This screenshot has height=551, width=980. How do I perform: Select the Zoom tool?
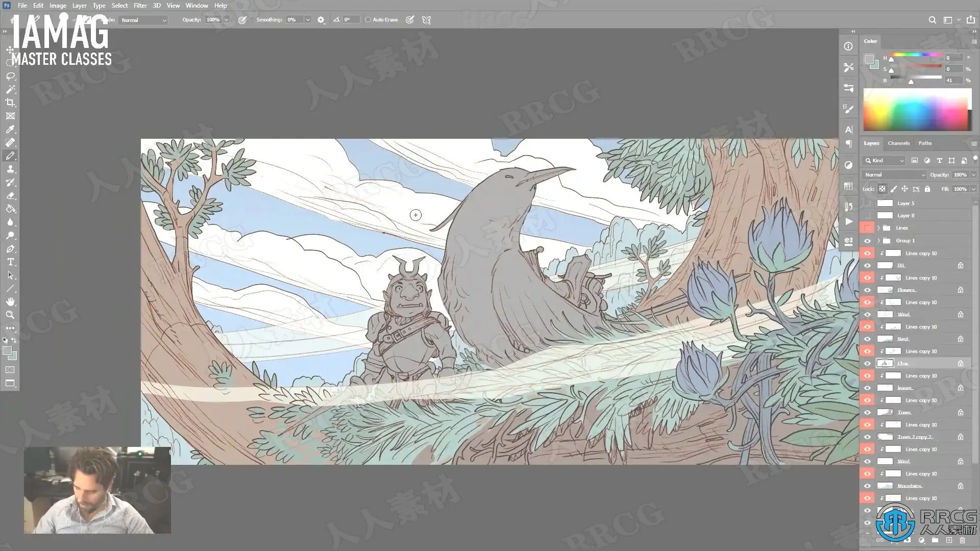tap(10, 315)
